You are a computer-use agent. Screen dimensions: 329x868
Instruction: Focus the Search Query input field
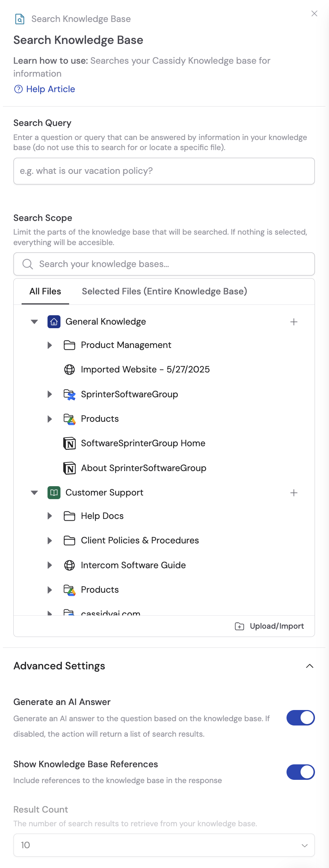164,171
